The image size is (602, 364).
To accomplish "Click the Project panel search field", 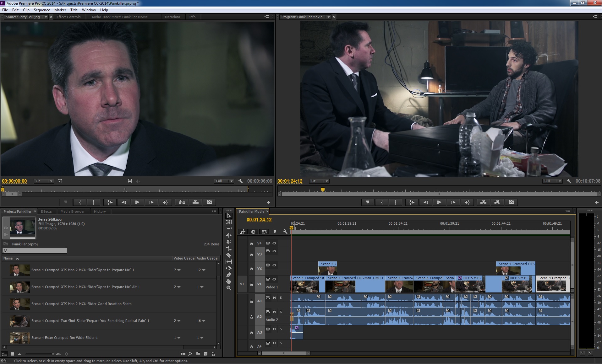I will (35, 251).
